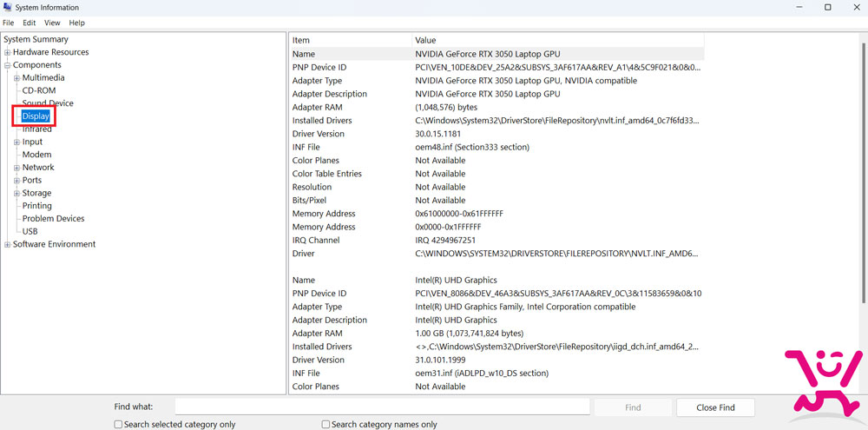Select the PCI\VEN_8086 PNP Device ID value
Viewport: 868px width, 430px height.
(558, 293)
